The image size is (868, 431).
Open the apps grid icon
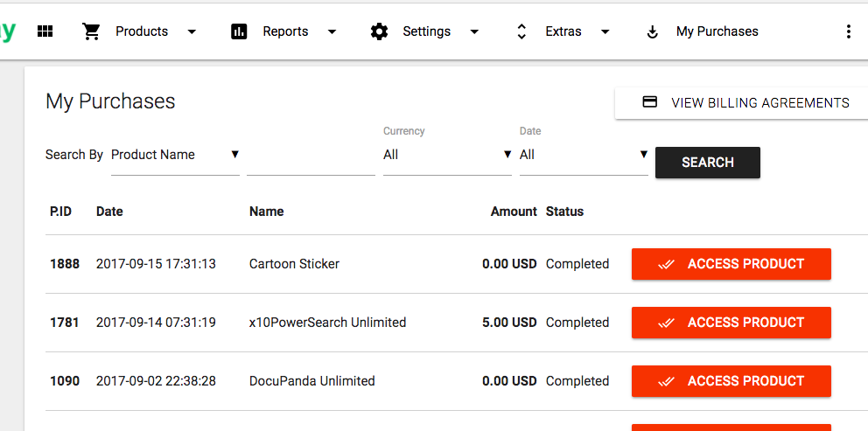[x=45, y=31]
